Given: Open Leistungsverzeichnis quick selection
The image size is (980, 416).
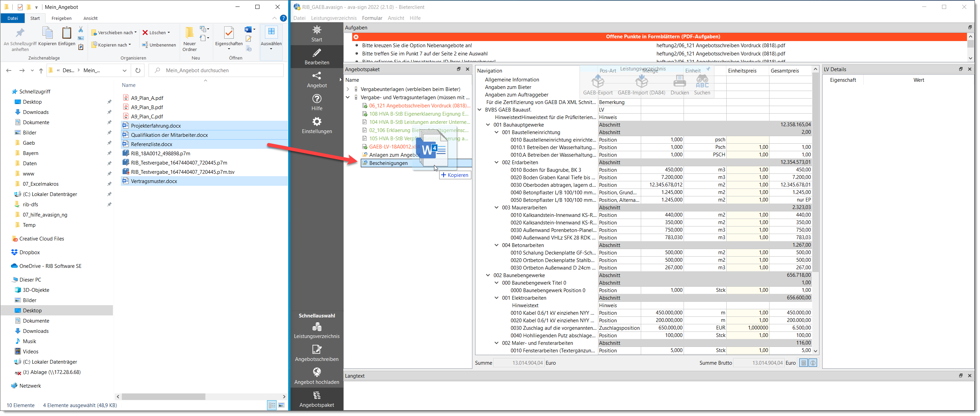Looking at the screenshot, I should (317, 330).
